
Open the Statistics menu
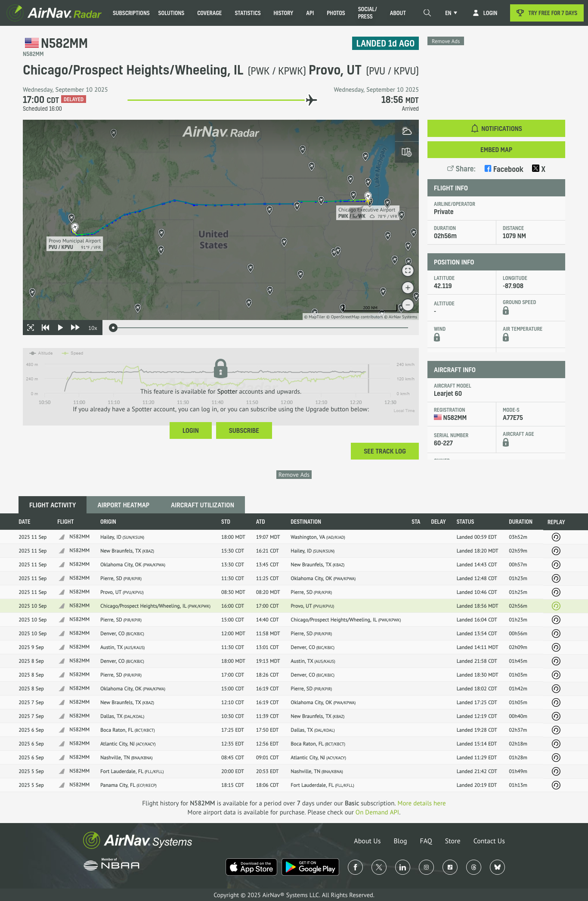point(248,13)
